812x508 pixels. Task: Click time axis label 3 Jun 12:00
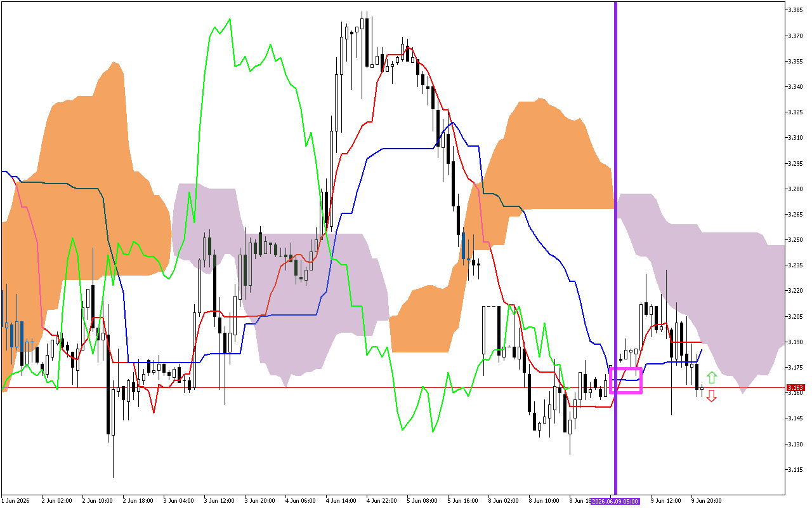pos(219,501)
